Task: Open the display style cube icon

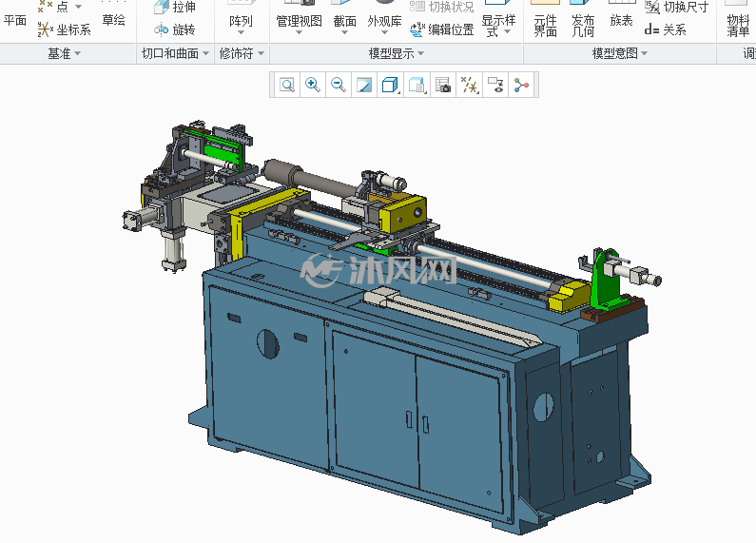Action: (x=390, y=86)
